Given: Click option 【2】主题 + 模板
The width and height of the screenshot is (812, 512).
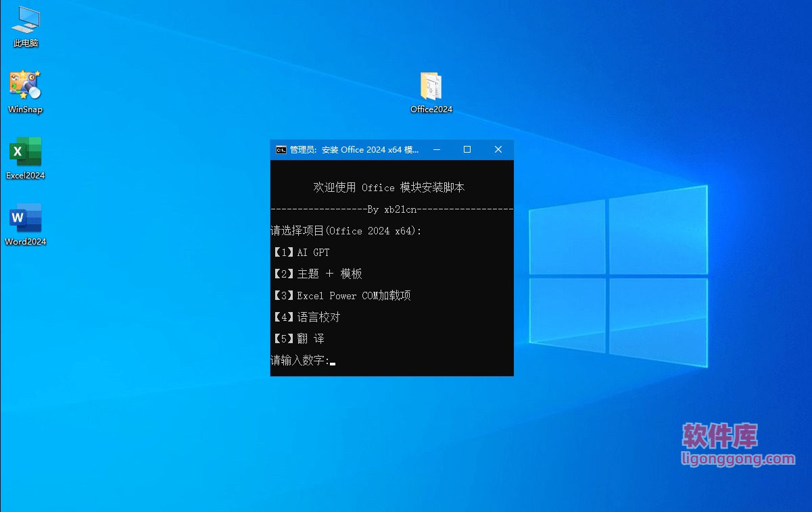Looking at the screenshot, I should coord(316,274).
